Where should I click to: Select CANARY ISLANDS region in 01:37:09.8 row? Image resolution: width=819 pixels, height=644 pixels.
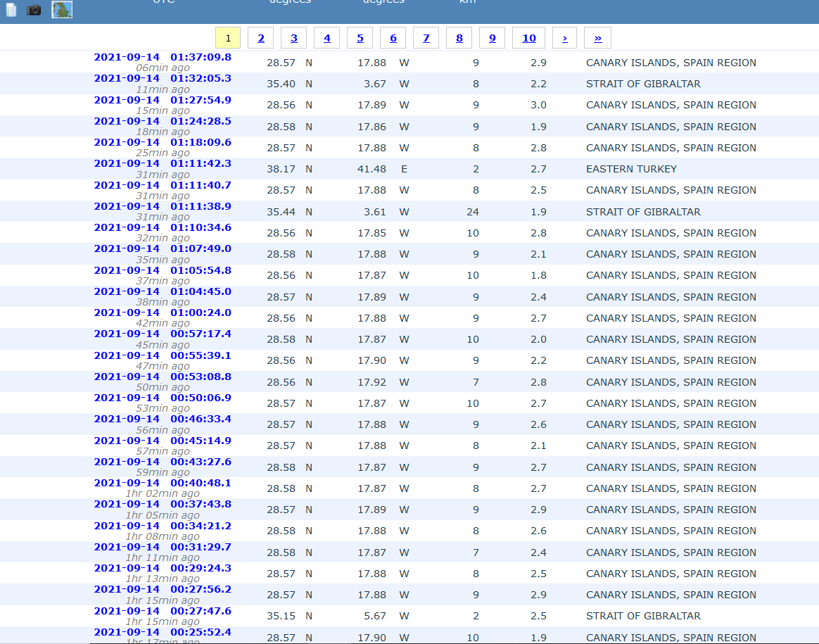pyautogui.click(x=671, y=63)
